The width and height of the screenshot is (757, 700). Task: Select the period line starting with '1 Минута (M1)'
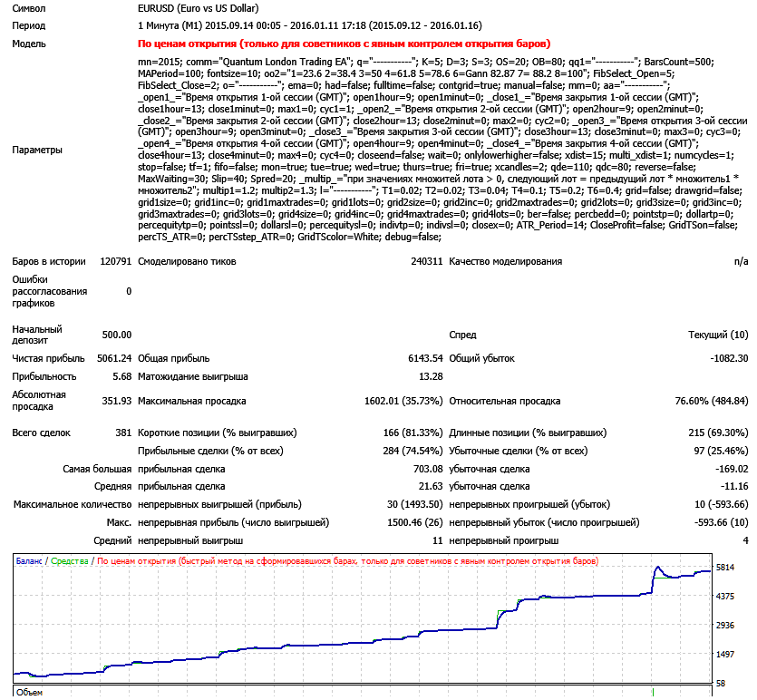point(309,25)
